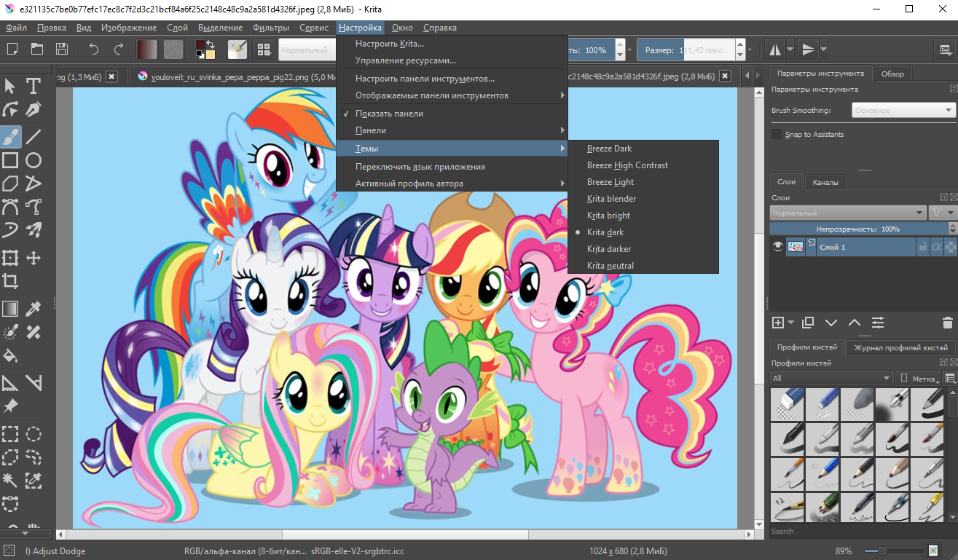Click the Undo arrow in toolbar

pyautogui.click(x=94, y=50)
